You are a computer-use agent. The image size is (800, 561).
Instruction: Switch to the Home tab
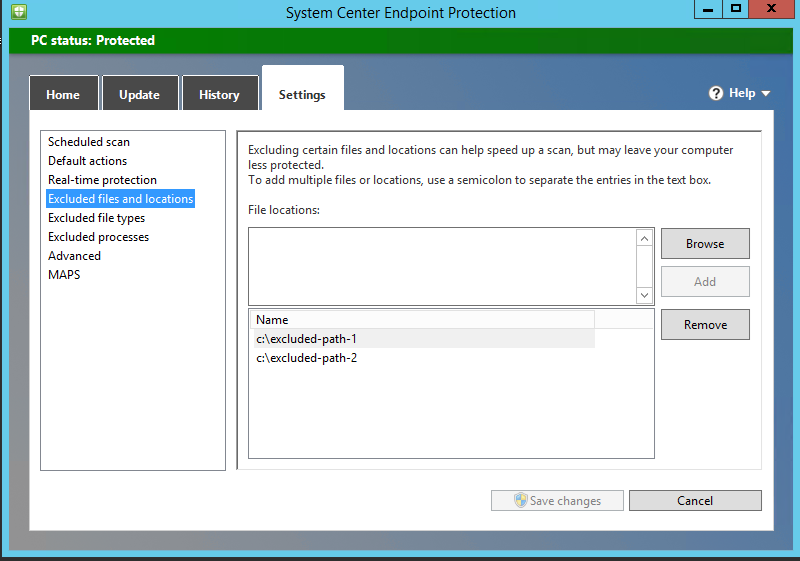[x=63, y=95]
